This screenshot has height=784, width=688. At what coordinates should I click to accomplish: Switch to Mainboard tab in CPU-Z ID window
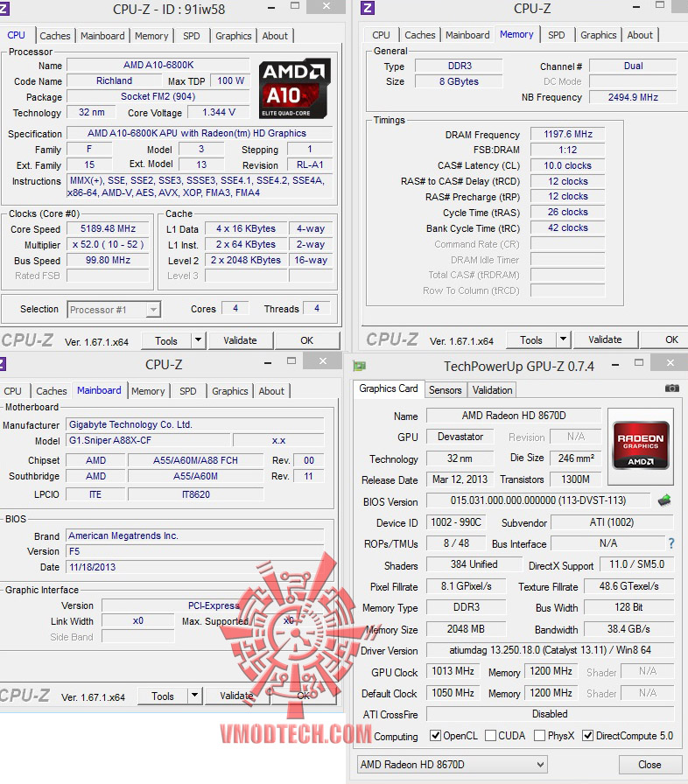coord(102,36)
